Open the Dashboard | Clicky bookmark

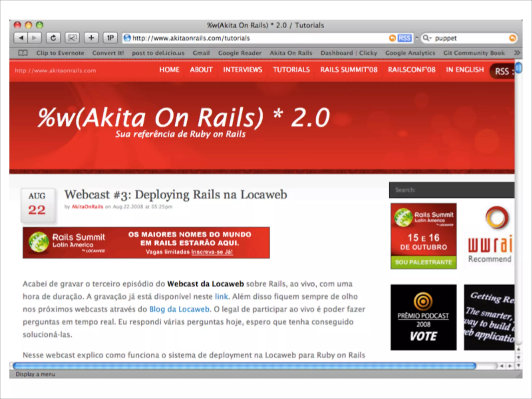pyautogui.click(x=349, y=53)
